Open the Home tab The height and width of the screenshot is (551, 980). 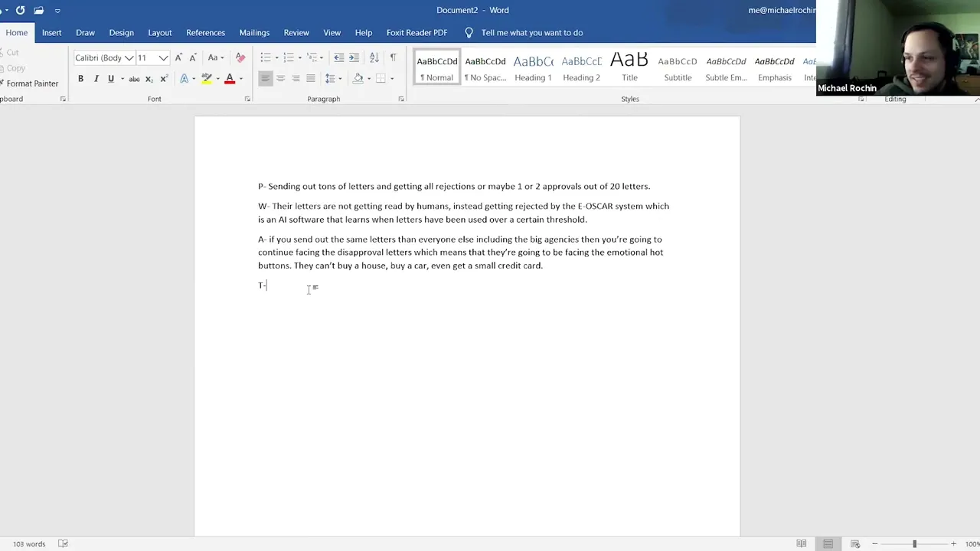pos(16,33)
